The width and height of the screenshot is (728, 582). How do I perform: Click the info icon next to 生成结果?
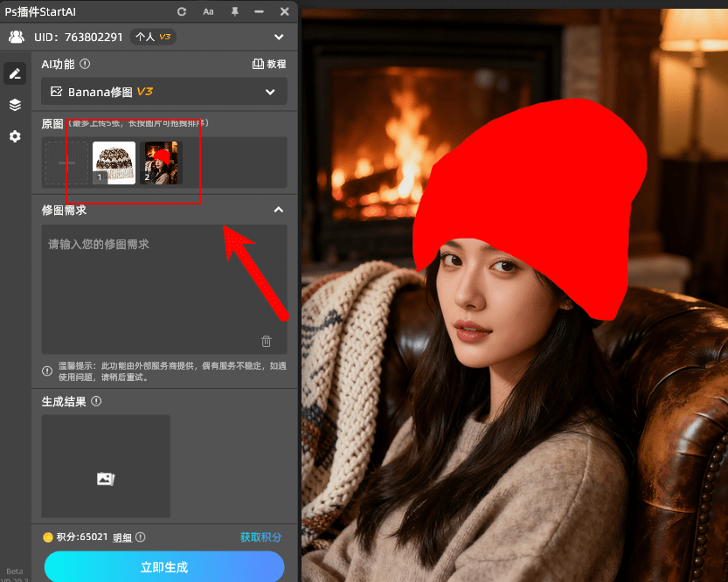click(94, 401)
